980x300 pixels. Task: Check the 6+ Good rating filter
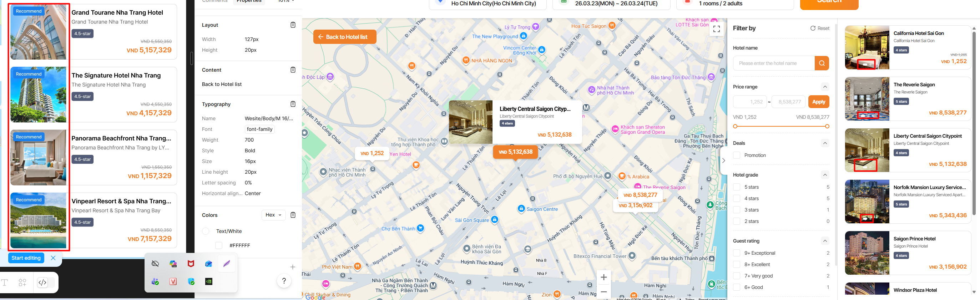pos(737,287)
